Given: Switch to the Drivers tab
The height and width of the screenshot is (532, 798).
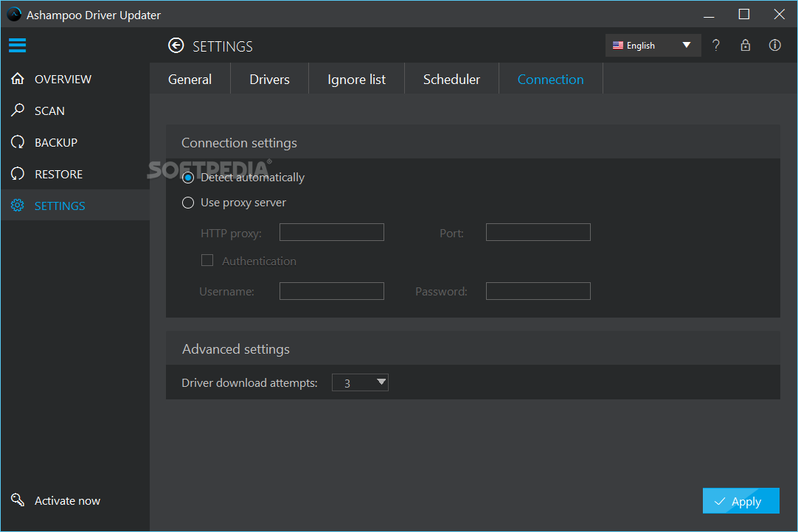Looking at the screenshot, I should 269,79.
